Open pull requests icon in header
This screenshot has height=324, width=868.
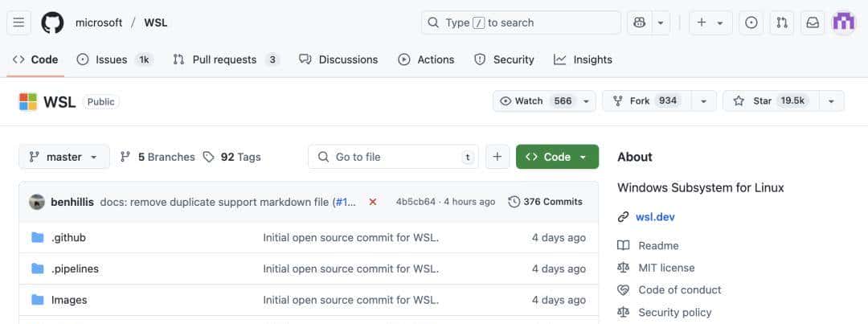tap(781, 23)
